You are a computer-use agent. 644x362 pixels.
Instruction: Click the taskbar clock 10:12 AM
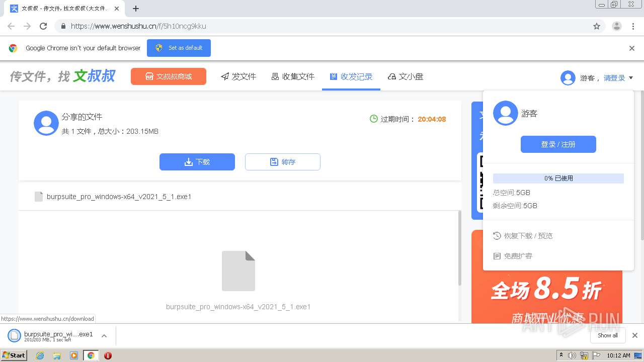tap(618, 355)
